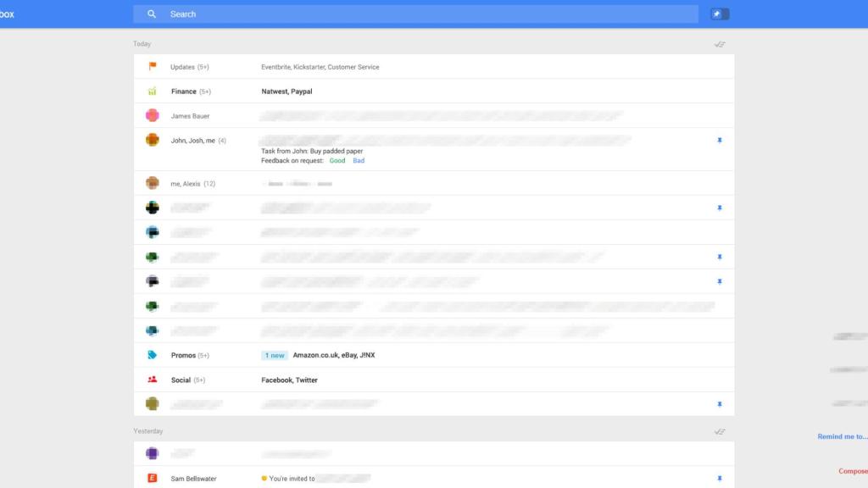The height and width of the screenshot is (488, 868).
Task: Unpin Sam Bellswater's invitation email
Action: click(720, 478)
